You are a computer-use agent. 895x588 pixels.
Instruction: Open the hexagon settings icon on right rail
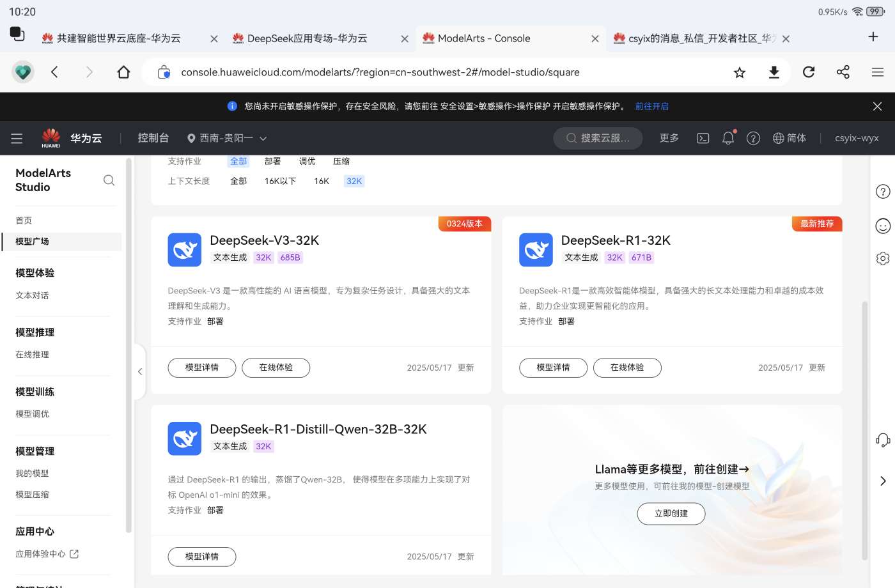pyautogui.click(x=883, y=258)
